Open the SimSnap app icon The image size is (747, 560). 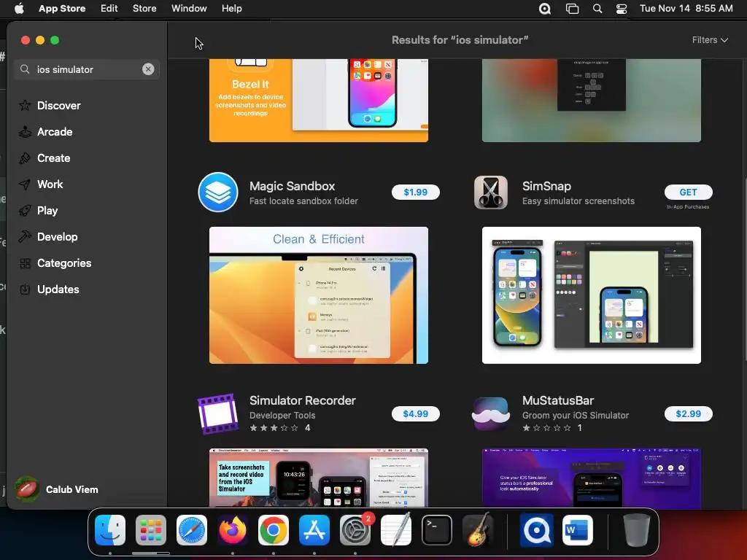491,192
